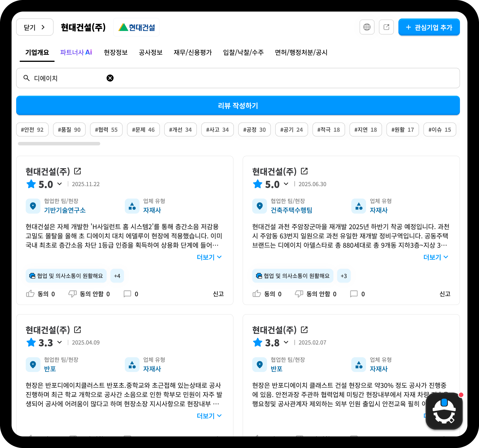This screenshot has width=479, height=448.
Task: Expand 더보기 on 건축주택수행팀 review
Action: (x=436, y=257)
